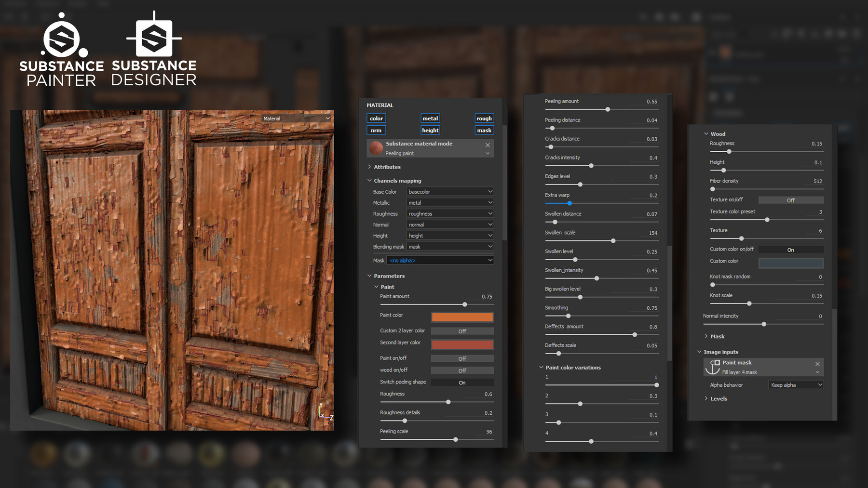Click the dark Custom color swatch
The height and width of the screenshot is (488, 868).
[x=791, y=263]
